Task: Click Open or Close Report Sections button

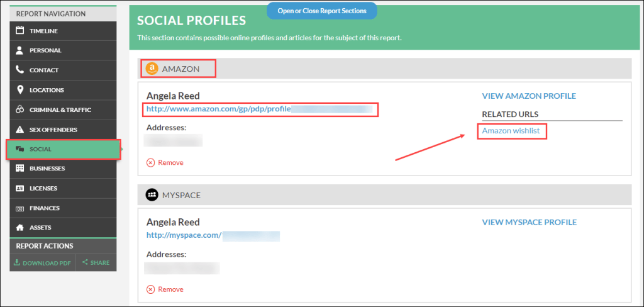Action: tap(321, 11)
